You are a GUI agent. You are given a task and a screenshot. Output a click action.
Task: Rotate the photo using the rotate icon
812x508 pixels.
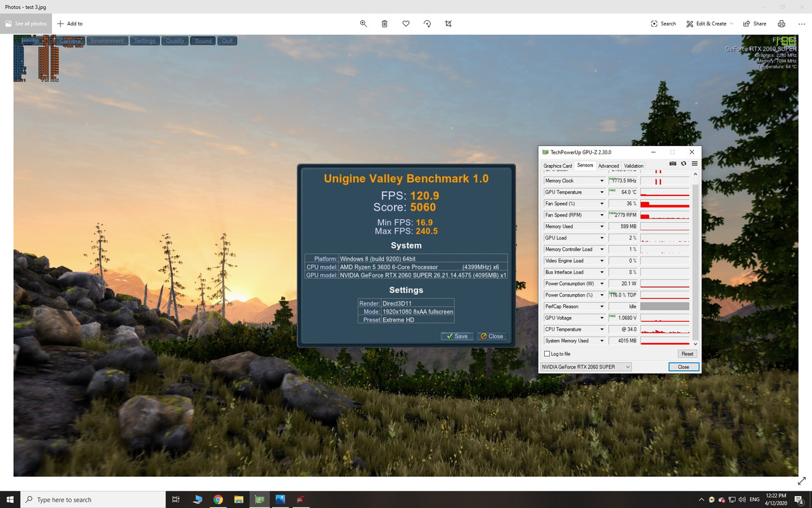click(427, 23)
